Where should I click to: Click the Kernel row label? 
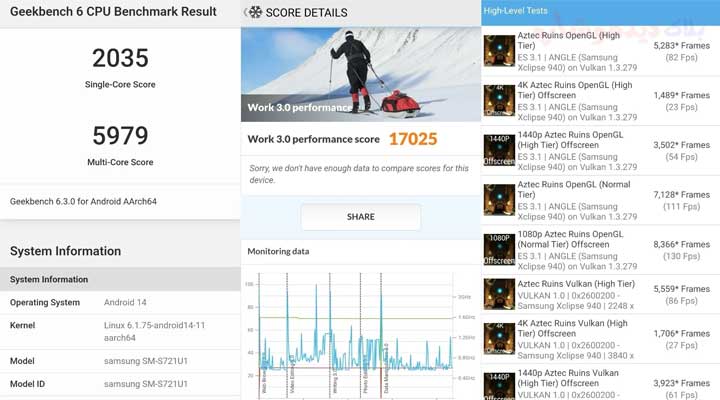pyautogui.click(x=22, y=326)
